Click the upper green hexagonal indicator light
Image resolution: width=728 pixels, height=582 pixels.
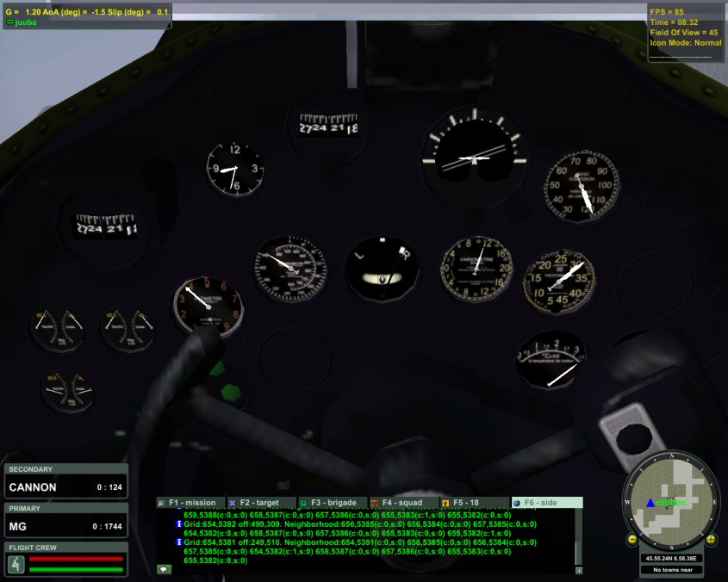(x=217, y=368)
